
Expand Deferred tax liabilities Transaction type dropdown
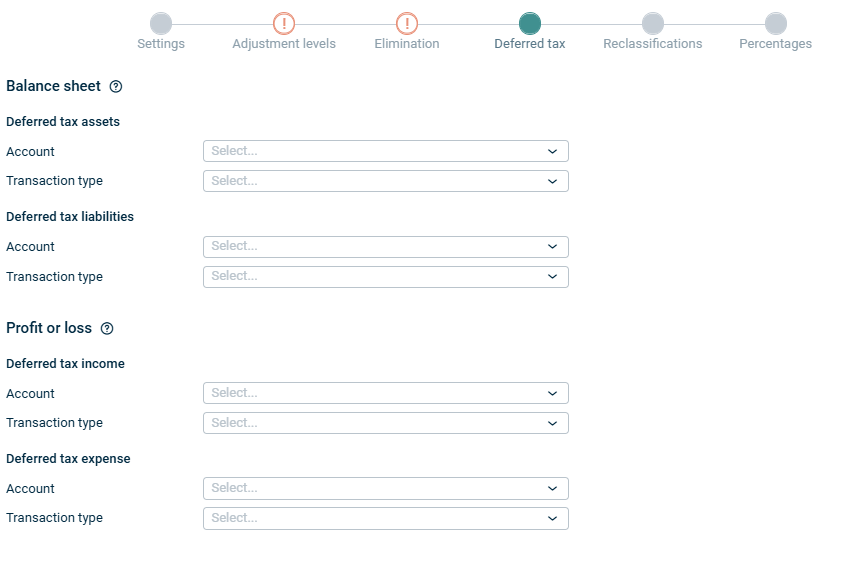coord(385,276)
